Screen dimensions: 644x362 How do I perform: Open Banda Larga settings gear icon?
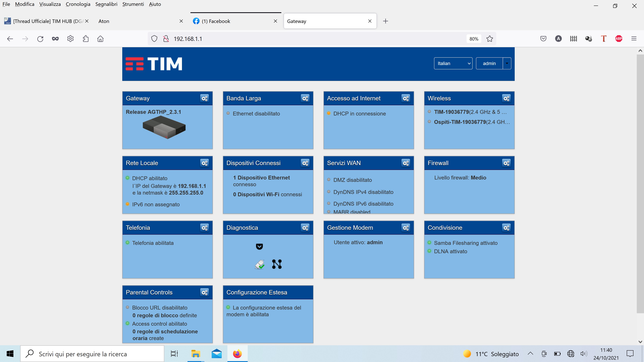pos(305,98)
